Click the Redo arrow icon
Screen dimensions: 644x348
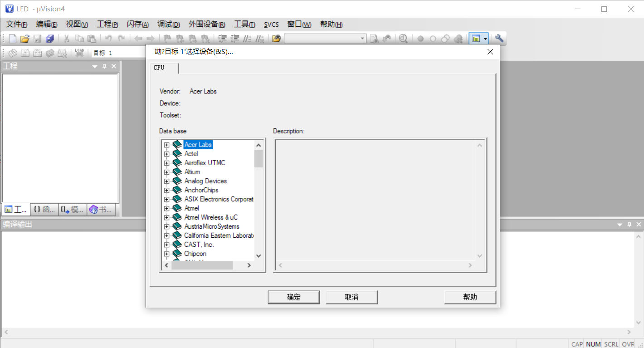click(121, 39)
